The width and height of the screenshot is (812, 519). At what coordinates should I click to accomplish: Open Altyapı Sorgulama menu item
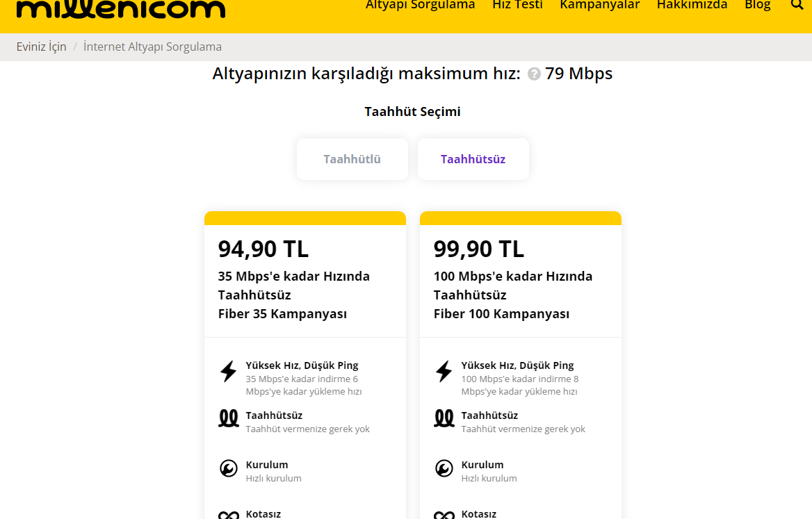tap(420, 6)
